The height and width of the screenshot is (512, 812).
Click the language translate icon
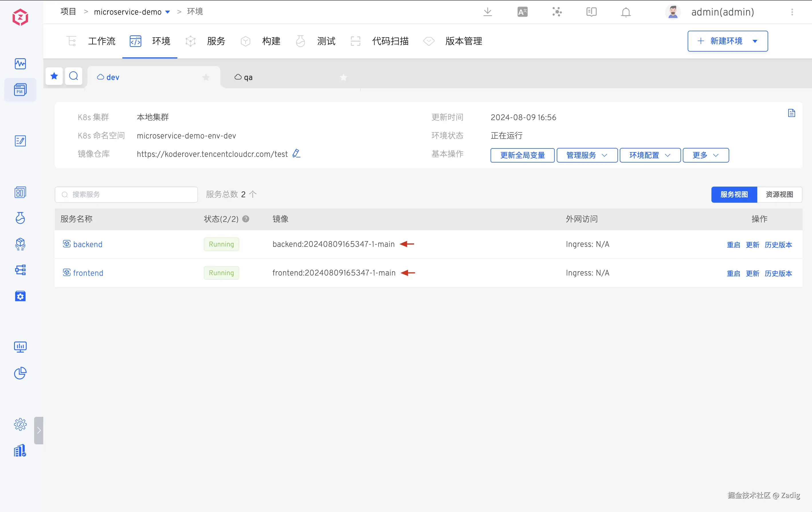click(522, 12)
